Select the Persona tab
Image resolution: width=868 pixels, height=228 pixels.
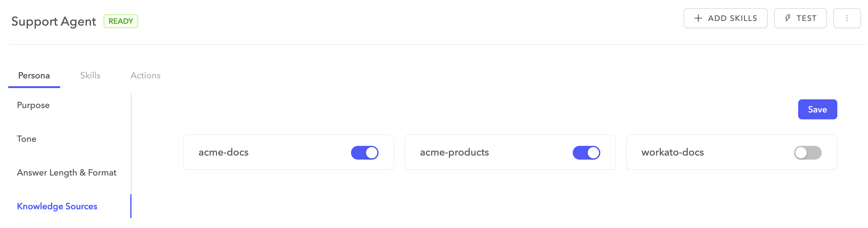point(34,75)
